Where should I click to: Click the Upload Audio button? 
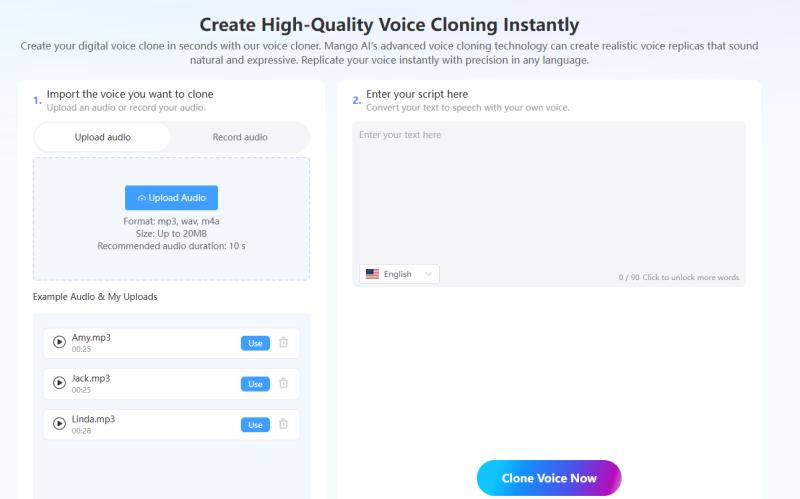click(171, 198)
